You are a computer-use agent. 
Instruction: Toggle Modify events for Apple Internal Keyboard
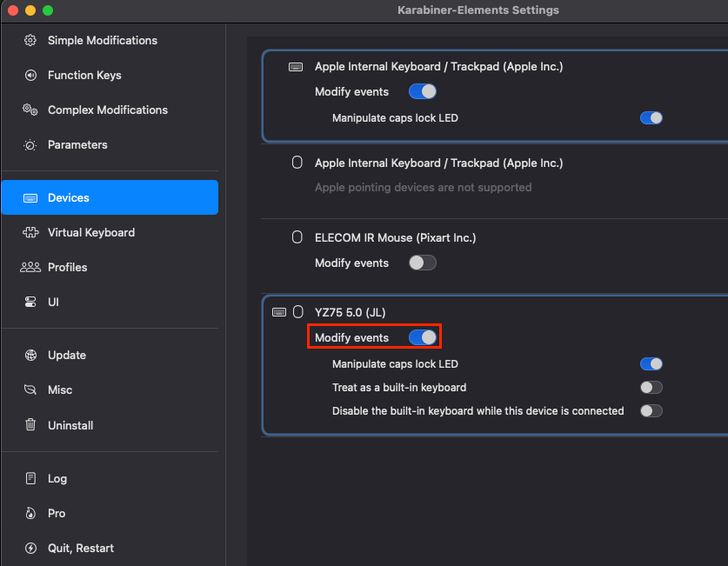[x=423, y=91]
